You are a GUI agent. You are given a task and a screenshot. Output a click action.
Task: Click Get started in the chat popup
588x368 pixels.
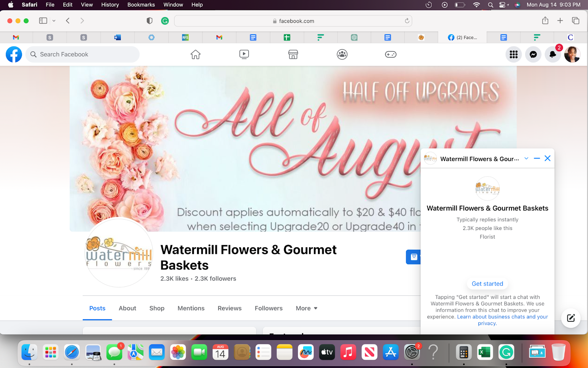coord(487,284)
